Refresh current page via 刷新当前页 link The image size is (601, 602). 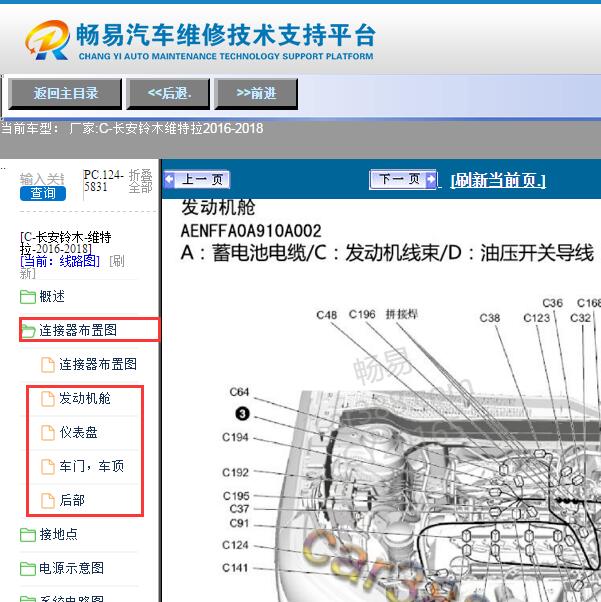pyautogui.click(x=498, y=180)
